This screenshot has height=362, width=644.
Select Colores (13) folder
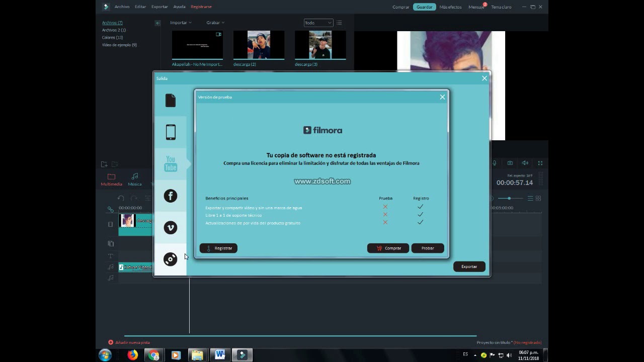click(x=112, y=37)
